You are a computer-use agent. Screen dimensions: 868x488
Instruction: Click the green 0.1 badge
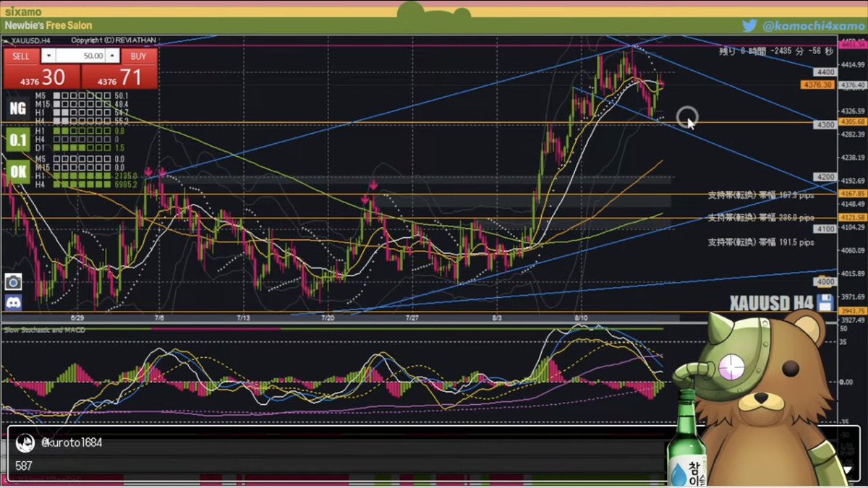point(17,140)
